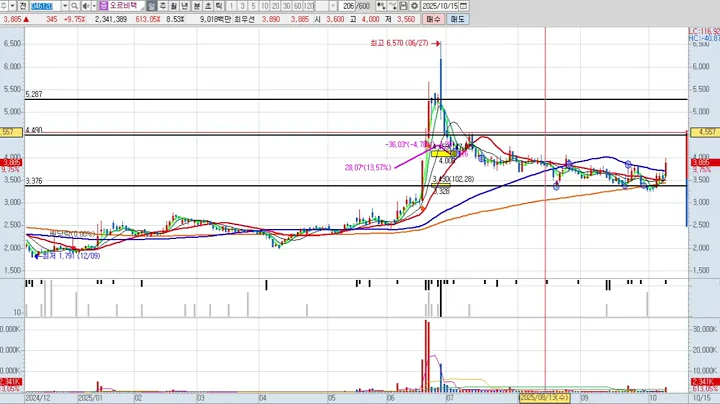Click the line tool toolbar icon
The height and width of the screenshot is (404, 720).
coord(392,6)
